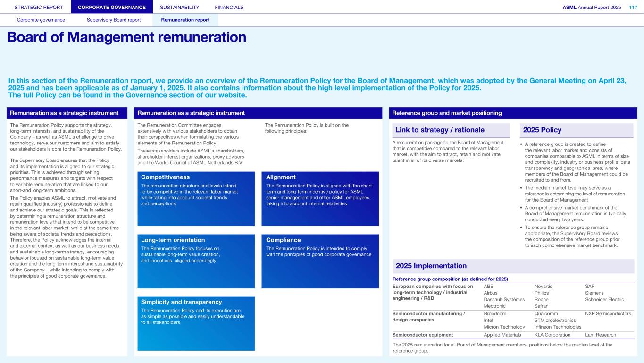The height and width of the screenshot is (363, 644).
Task: Click the 2025 Implementation header
Action: [513, 266]
